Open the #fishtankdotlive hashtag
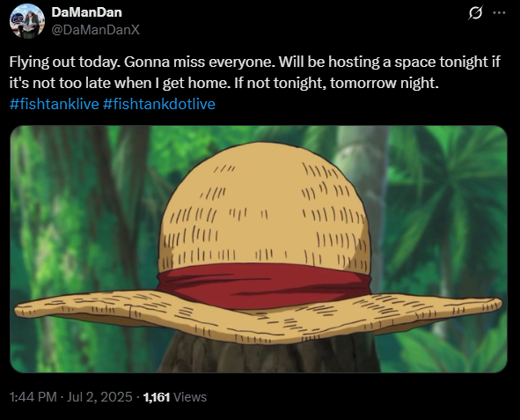 click(x=159, y=104)
